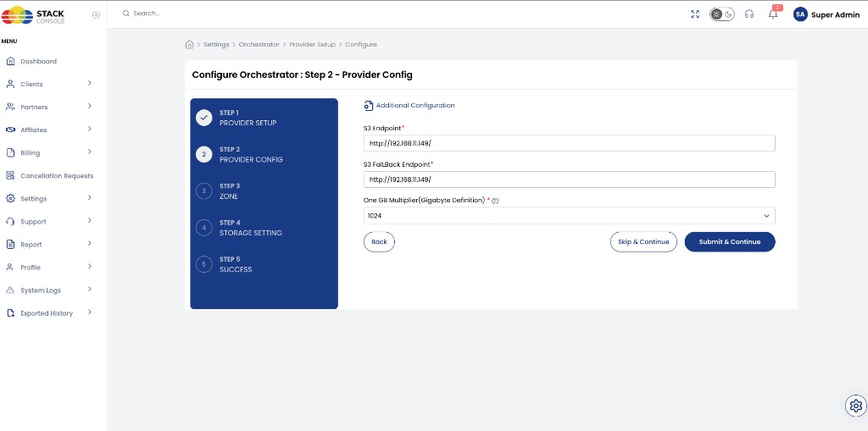Expand the Report menu chevron
This screenshot has width=868, height=431.
pos(90,244)
